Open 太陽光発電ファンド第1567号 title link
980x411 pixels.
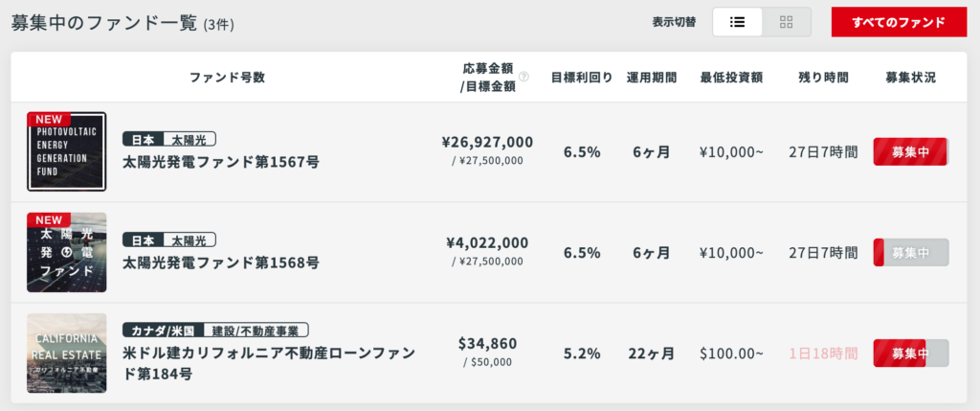[x=221, y=162]
